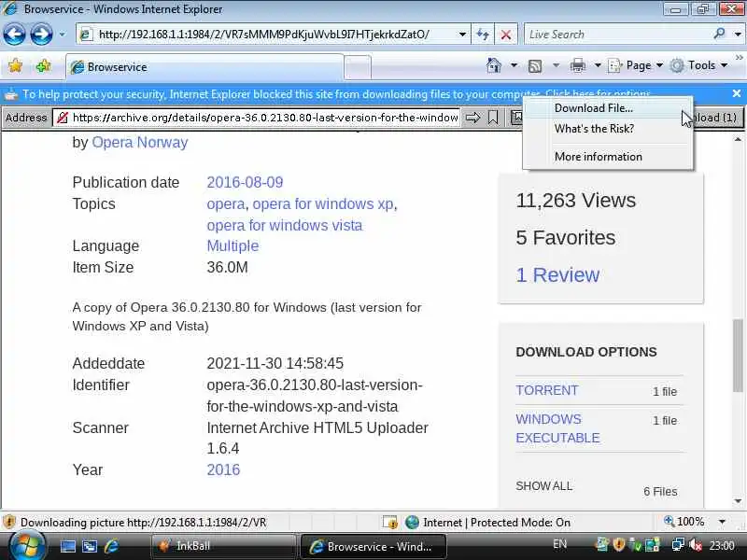Click the Add to Favorites icon
The width and height of the screenshot is (747, 560).
43,65
